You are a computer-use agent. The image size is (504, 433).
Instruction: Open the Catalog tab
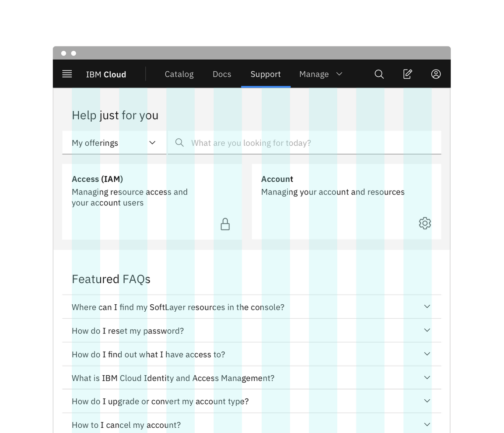[x=179, y=74]
